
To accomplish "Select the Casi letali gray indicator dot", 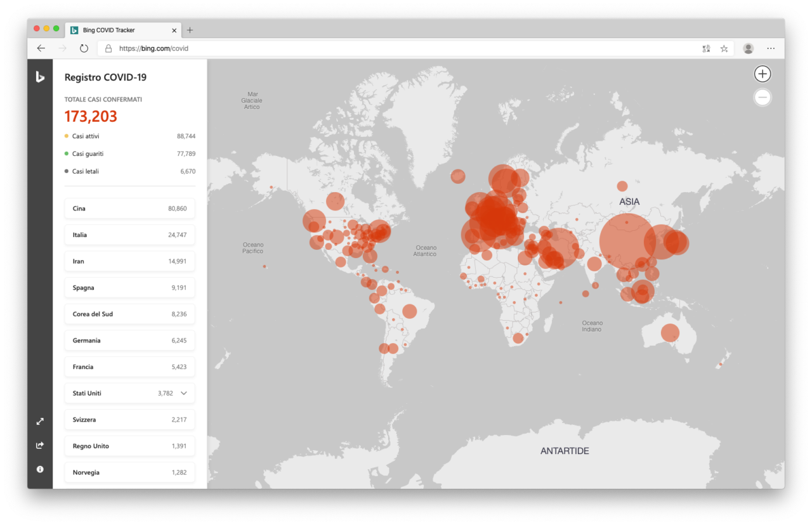I will [65, 171].
